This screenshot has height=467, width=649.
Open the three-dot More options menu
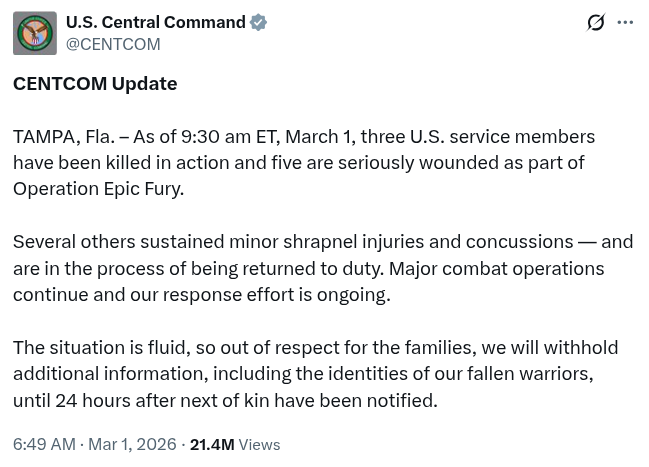tap(626, 22)
